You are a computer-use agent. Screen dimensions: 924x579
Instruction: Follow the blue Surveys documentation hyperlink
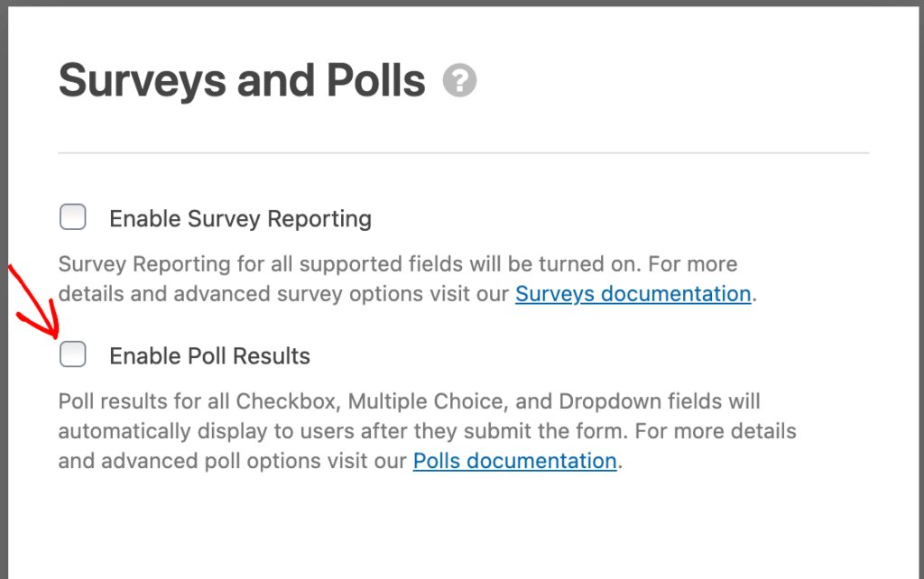633,293
